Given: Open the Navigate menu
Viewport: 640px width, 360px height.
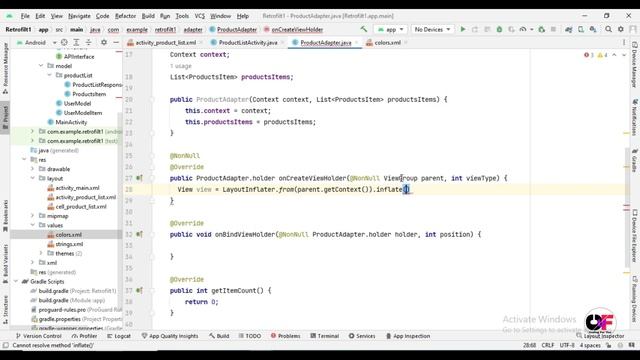Looking at the screenshot, I should coord(79,16).
